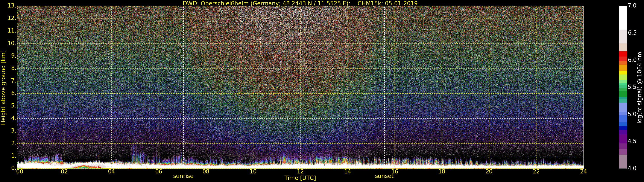The image size is (644, 182).
Task: Click height axis tick label '6.'
Action: [14, 94]
